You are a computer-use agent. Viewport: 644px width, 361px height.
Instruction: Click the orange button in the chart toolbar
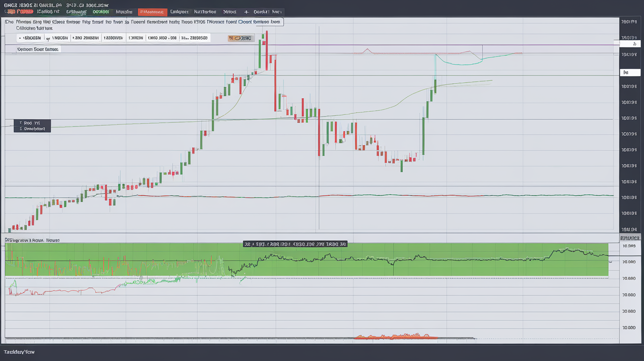241,38
